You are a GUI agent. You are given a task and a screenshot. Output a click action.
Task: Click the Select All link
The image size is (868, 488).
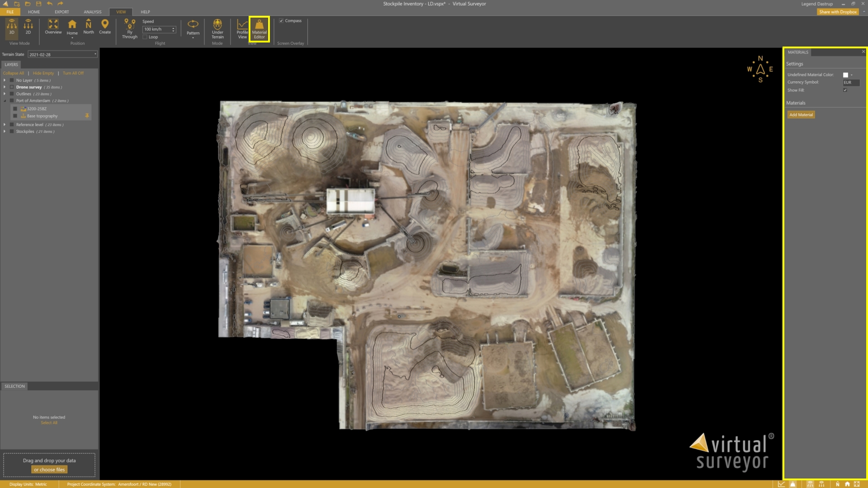[x=49, y=422]
